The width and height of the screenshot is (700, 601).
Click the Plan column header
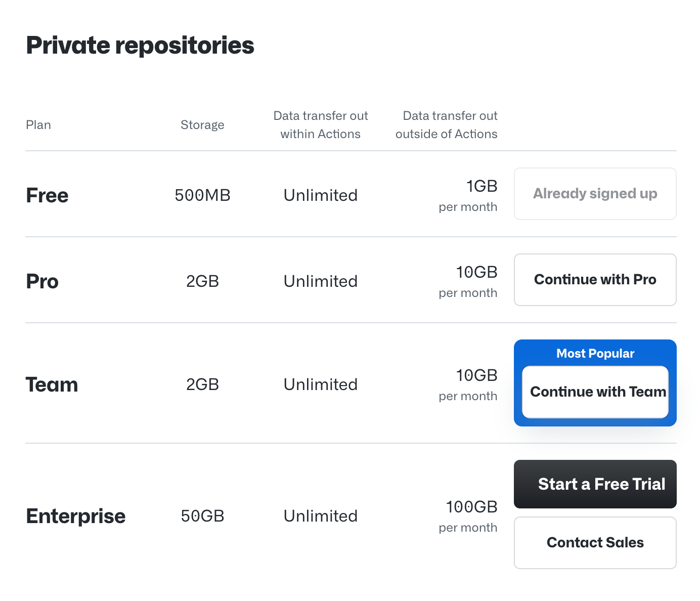(x=38, y=124)
